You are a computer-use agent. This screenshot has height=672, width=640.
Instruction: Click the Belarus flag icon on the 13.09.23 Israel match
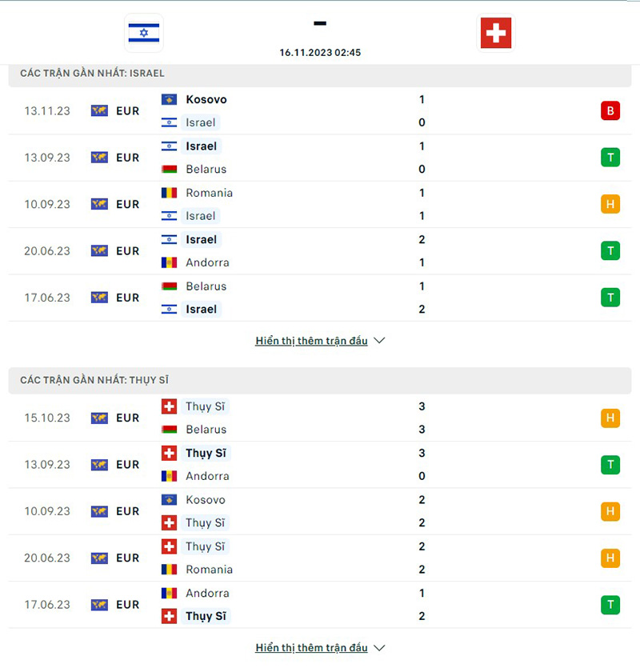coord(169,170)
